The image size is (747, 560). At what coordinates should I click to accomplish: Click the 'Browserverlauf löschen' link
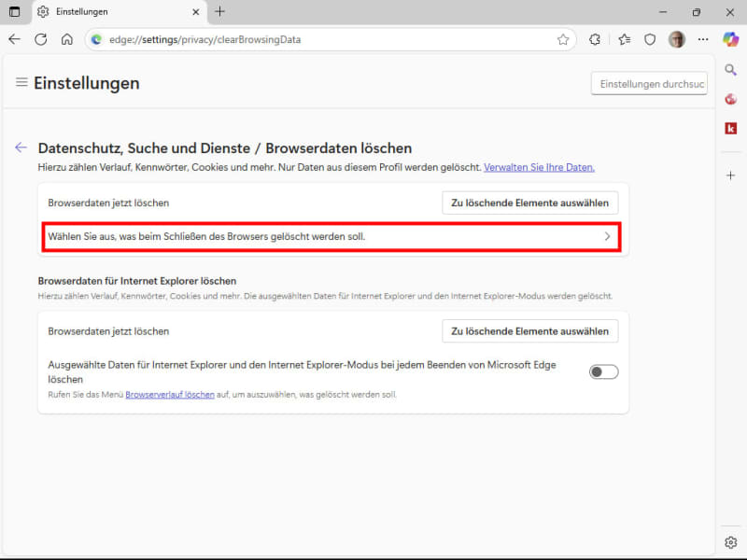coord(170,395)
